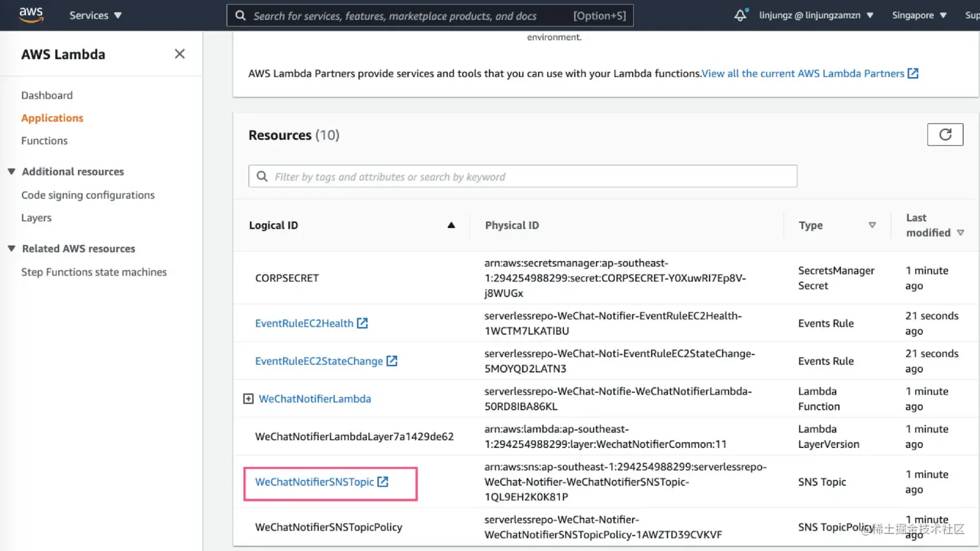Viewport: 980px width, 551px height.
Task: Open Code signing configurations
Action: tap(87, 195)
